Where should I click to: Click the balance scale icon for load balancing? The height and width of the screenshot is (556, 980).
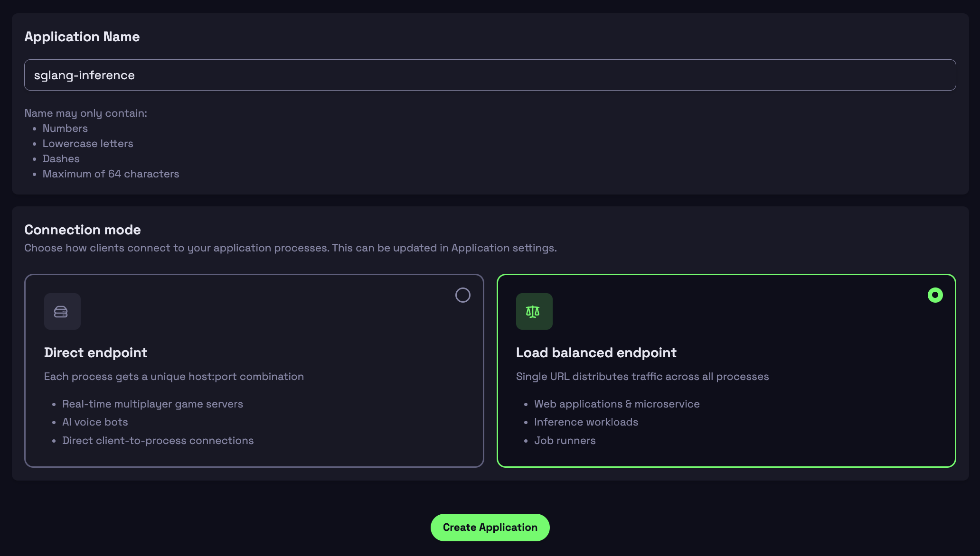pyautogui.click(x=534, y=311)
